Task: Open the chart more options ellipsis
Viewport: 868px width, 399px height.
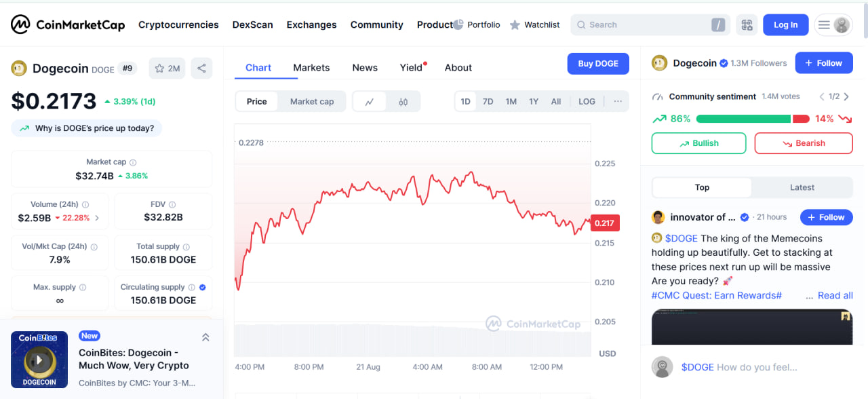Action: point(617,102)
